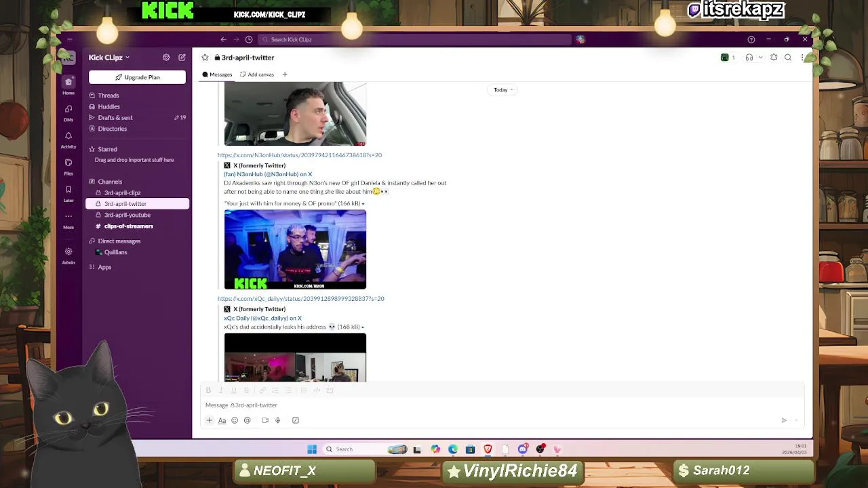Open the car selfie video thumbnail
Viewport: 868px width, 488px height.
[295, 114]
